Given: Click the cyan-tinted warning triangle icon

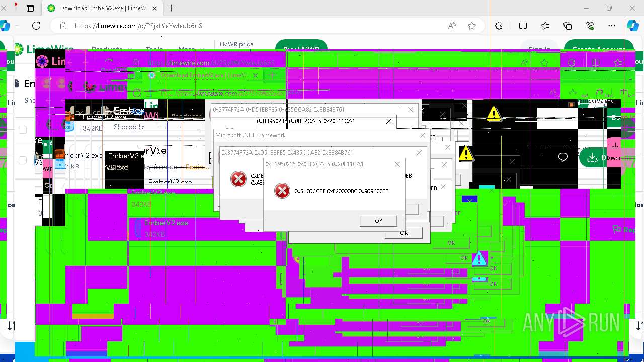Looking at the screenshot, I should click(479, 259).
